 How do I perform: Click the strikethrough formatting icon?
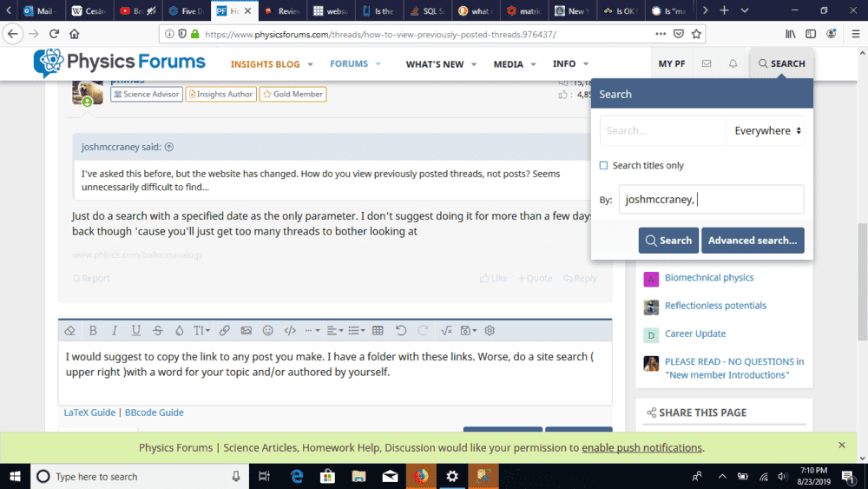coord(157,331)
